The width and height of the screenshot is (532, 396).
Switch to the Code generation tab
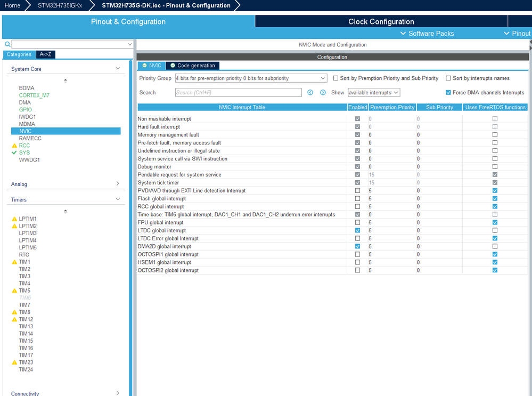pos(193,66)
